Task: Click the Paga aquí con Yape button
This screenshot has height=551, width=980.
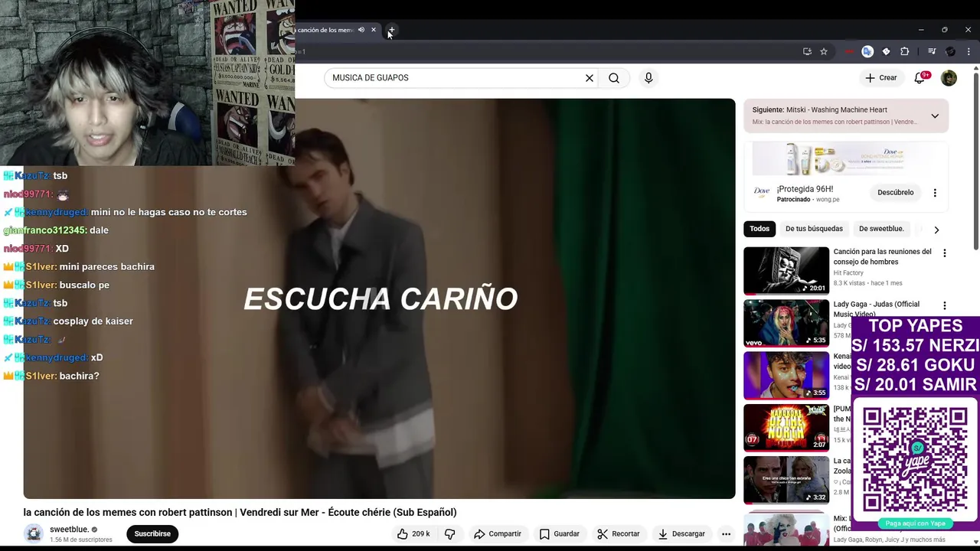Action: coord(916,523)
